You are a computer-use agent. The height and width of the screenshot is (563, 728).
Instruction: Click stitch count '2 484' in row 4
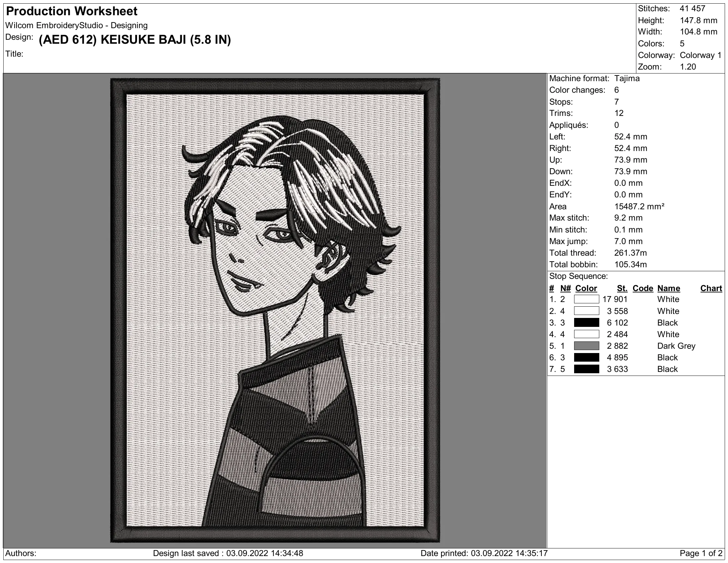617,334
